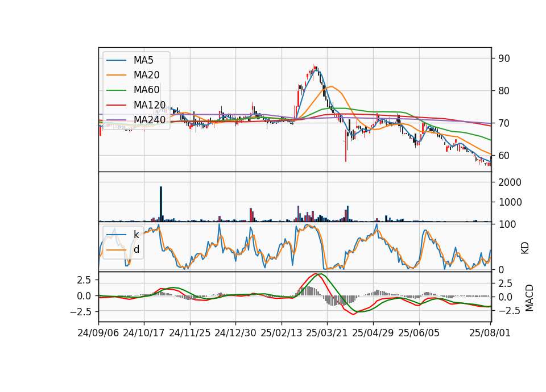Click the green MA60 legend line sample
Screen dimensions: 546x392
pos(116,90)
